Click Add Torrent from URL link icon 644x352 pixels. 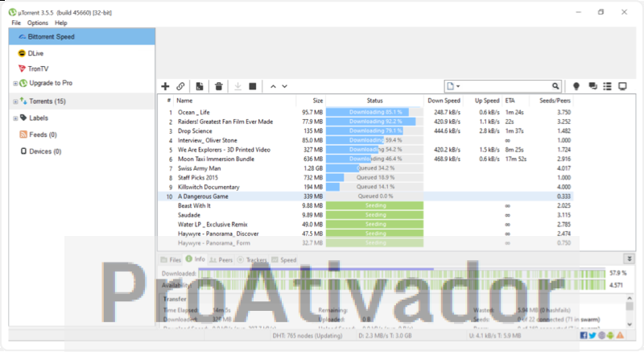coord(180,86)
